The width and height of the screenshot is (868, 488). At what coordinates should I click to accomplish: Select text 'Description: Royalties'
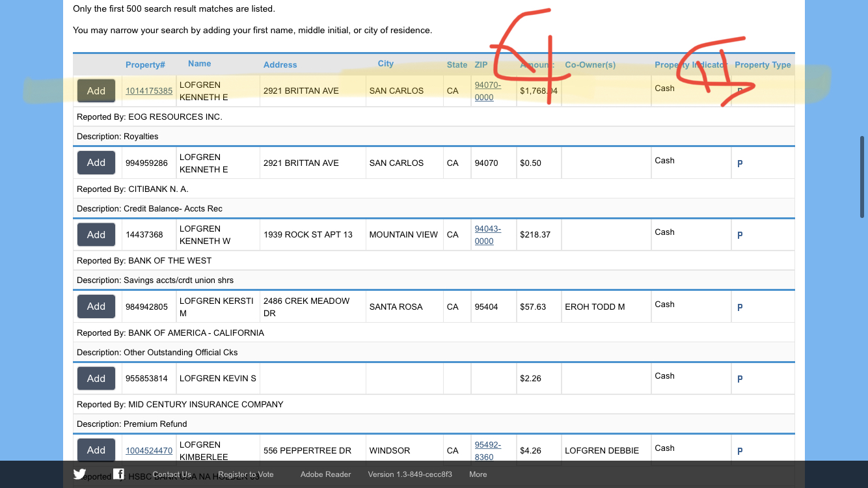coord(118,137)
